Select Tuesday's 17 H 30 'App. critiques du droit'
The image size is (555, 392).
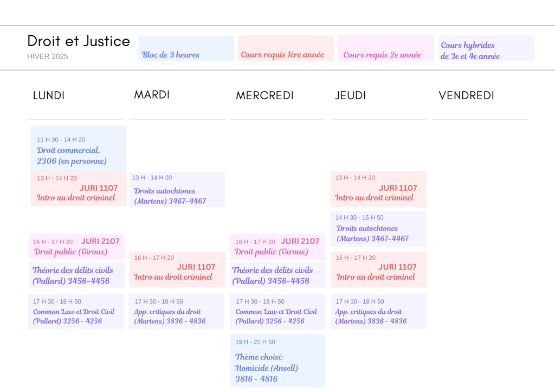[177, 311]
